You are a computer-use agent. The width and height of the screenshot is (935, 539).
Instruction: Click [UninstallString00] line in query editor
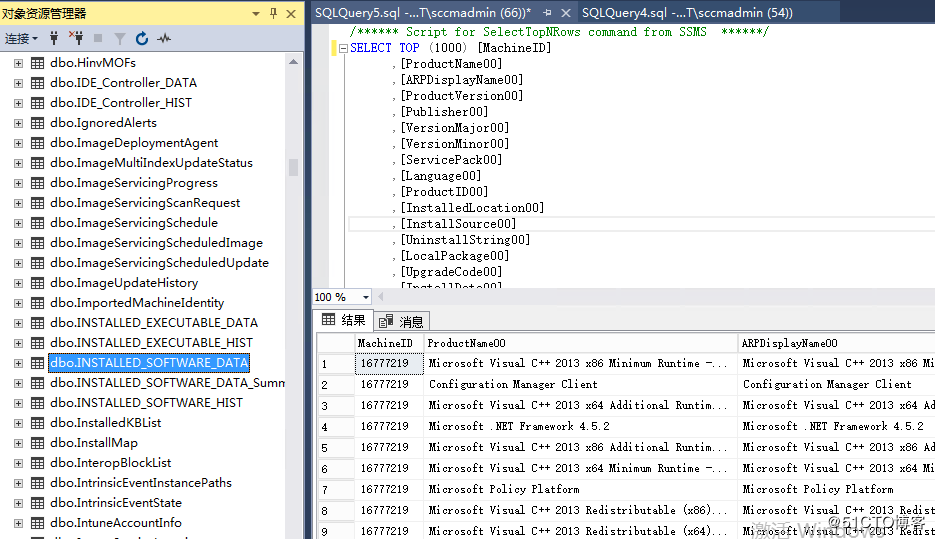(465, 240)
